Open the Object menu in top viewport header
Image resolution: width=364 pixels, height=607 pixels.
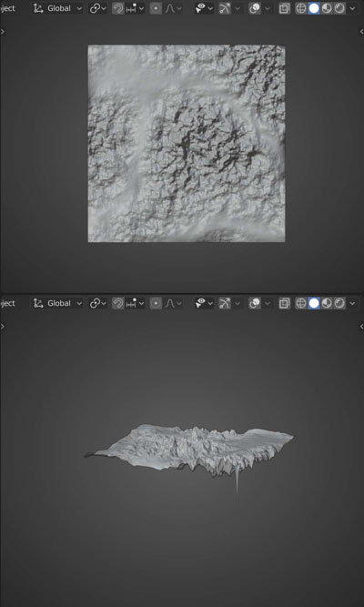(7, 8)
